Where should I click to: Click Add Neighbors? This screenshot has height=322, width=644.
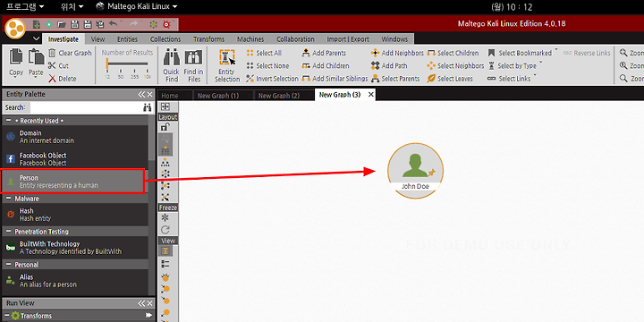[397, 53]
